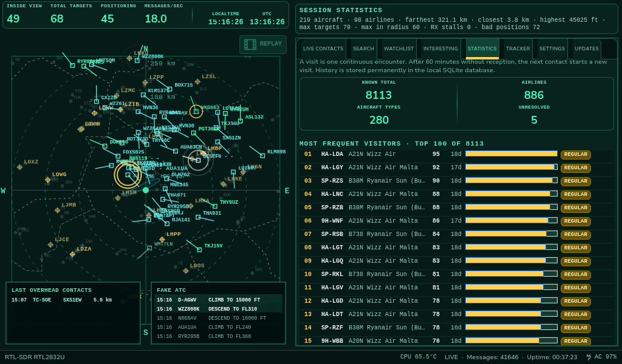The image size is (622, 364).
Task: Select HA-LGV row in visitors list
Action: click(456, 288)
